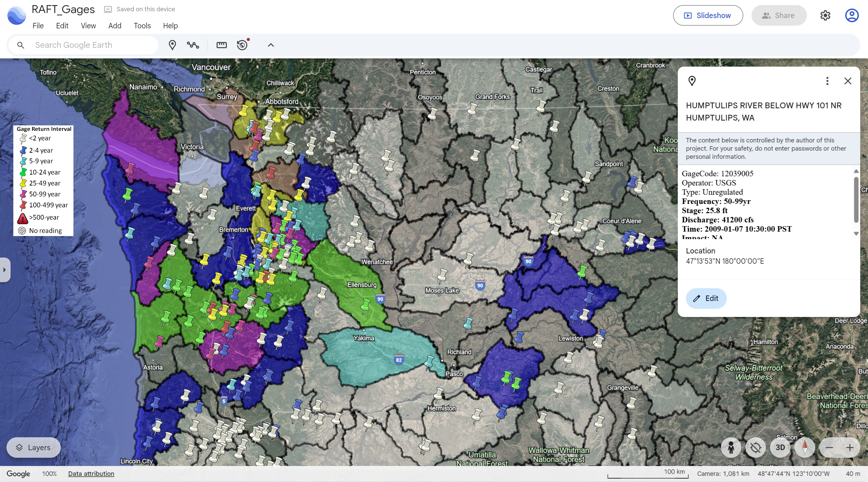
Task: Activate the Street View pegman icon
Action: pyautogui.click(x=731, y=447)
